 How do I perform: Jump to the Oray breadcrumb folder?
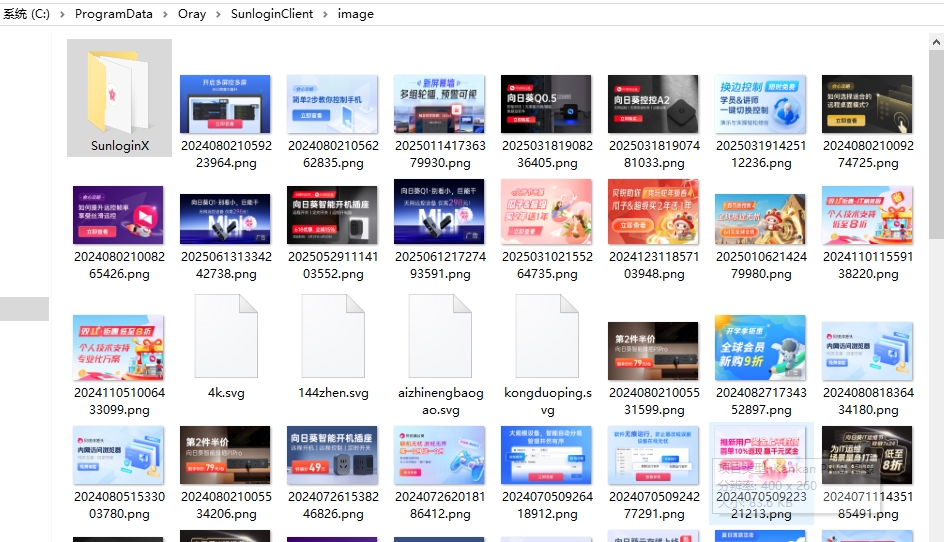click(x=193, y=14)
